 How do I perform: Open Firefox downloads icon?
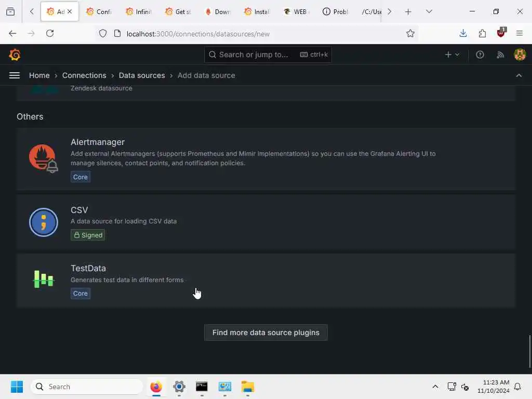[463, 33]
